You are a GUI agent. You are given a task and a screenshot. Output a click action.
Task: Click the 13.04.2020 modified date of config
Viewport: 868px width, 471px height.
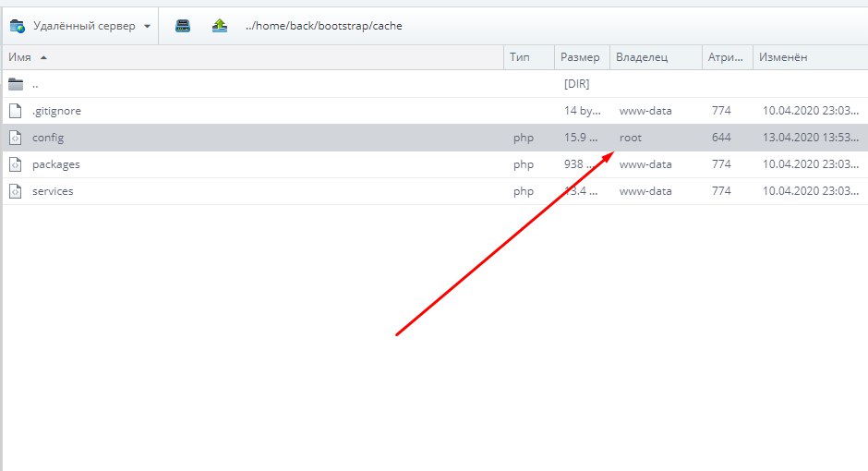(x=811, y=138)
